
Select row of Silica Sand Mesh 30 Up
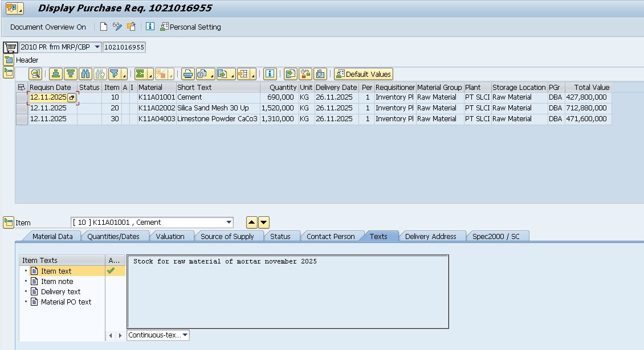click(22, 108)
